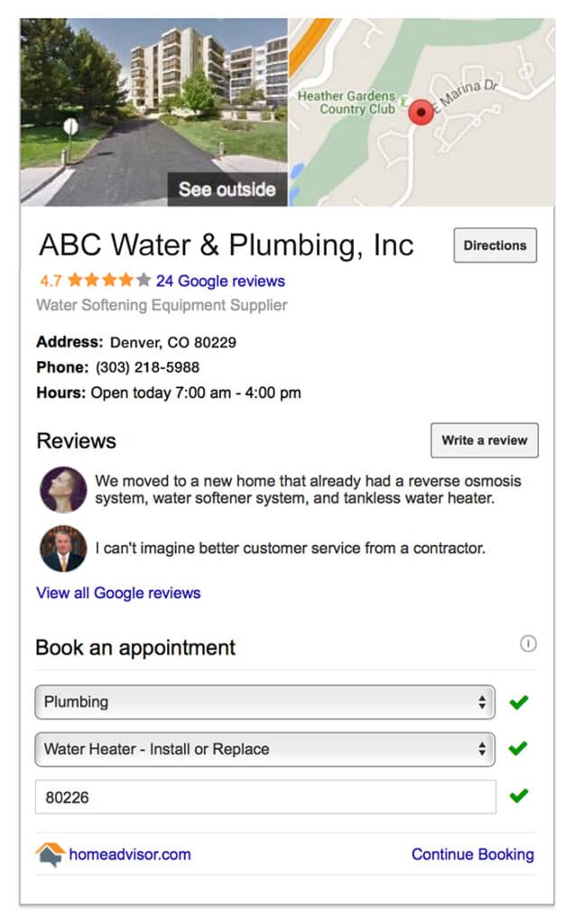Click Continue Booking to proceed

coord(472,854)
